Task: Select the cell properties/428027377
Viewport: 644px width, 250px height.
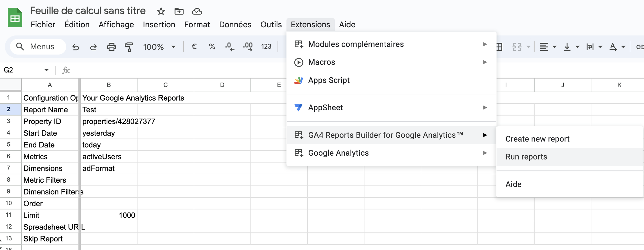Action: coord(109,121)
